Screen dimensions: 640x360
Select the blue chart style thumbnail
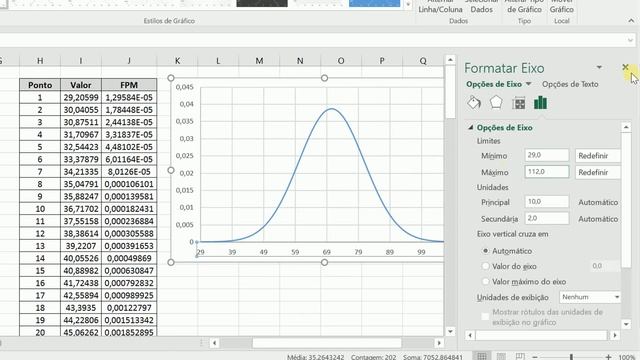click(x=374, y=3)
